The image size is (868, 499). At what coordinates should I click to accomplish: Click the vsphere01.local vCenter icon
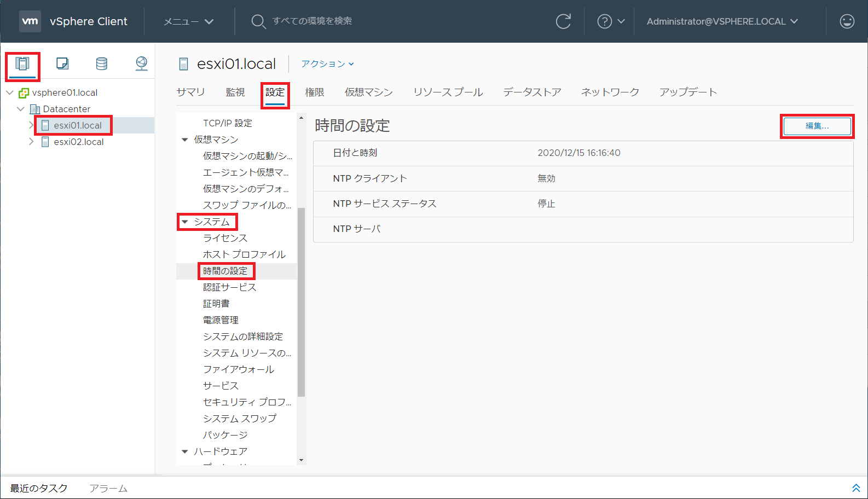(x=24, y=93)
